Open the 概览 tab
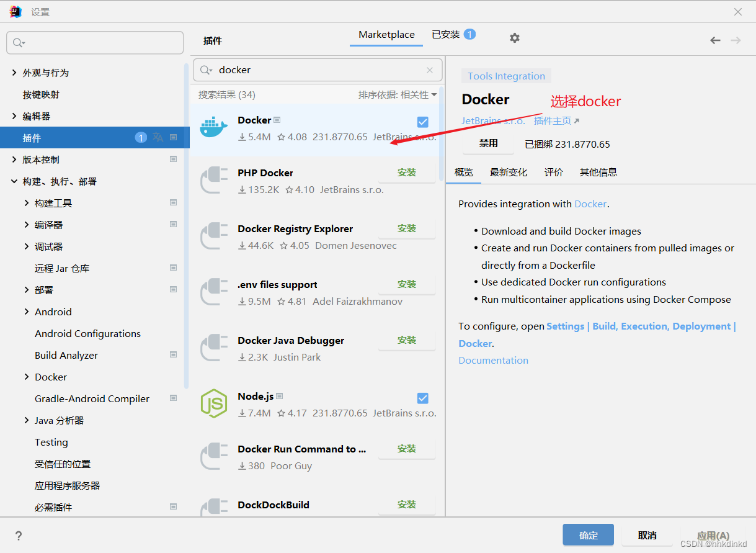The image size is (756, 553). click(x=464, y=173)
